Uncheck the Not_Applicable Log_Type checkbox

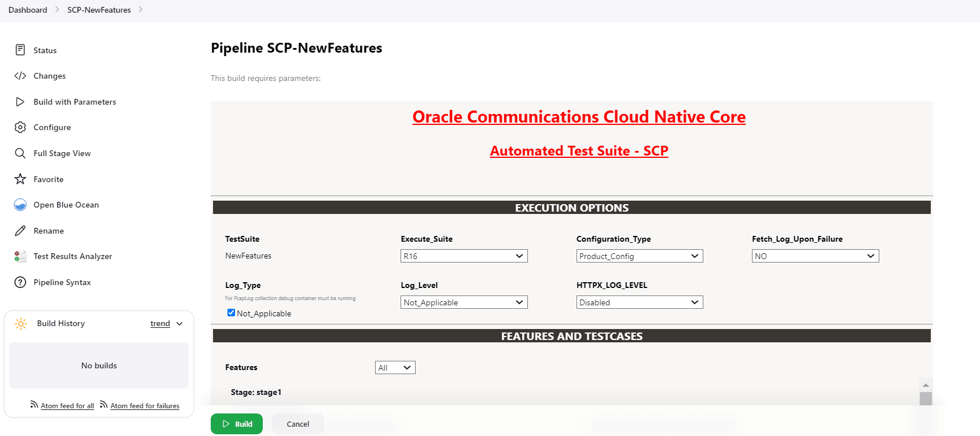point(231,313)
